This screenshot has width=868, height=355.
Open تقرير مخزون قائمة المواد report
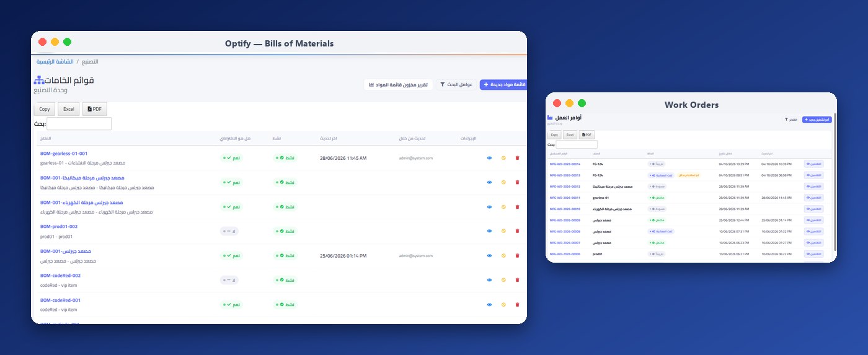(x=398, y=84)
